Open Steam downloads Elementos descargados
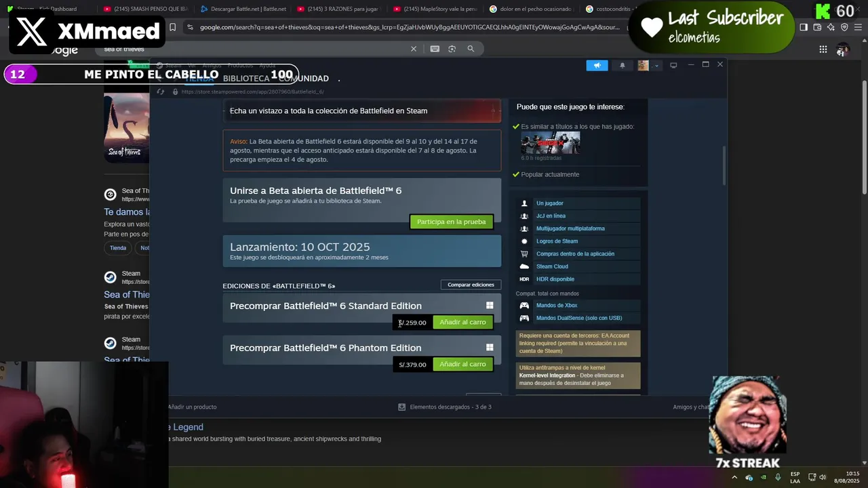 click(x=445, y=407)
